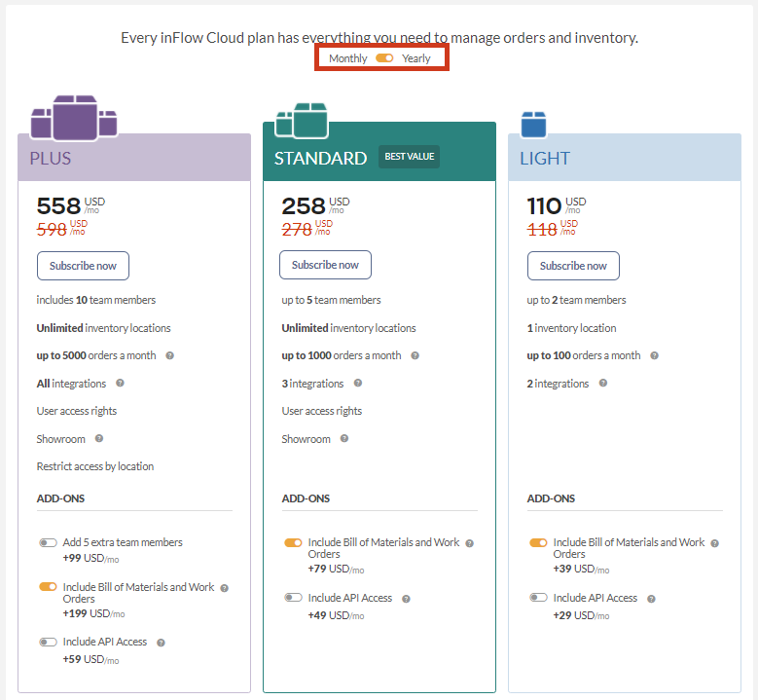Click the 258 USD/mo price
Screen dimensions: 758x700
tap(315, 205)
